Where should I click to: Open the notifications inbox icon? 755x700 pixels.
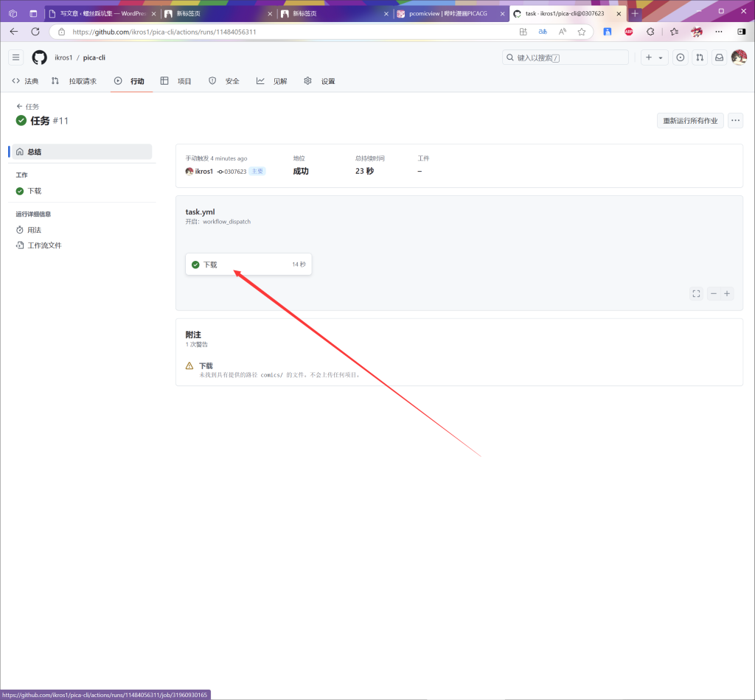coord(719,57)
